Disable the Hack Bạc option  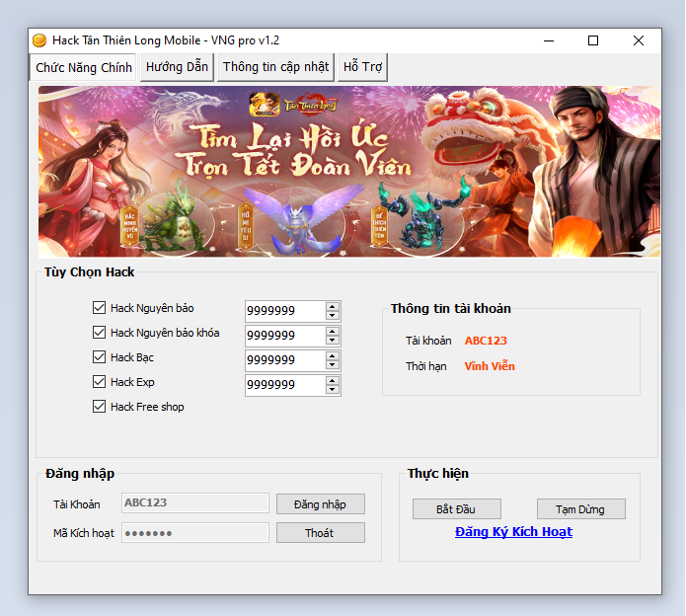(x=99, y=357)
